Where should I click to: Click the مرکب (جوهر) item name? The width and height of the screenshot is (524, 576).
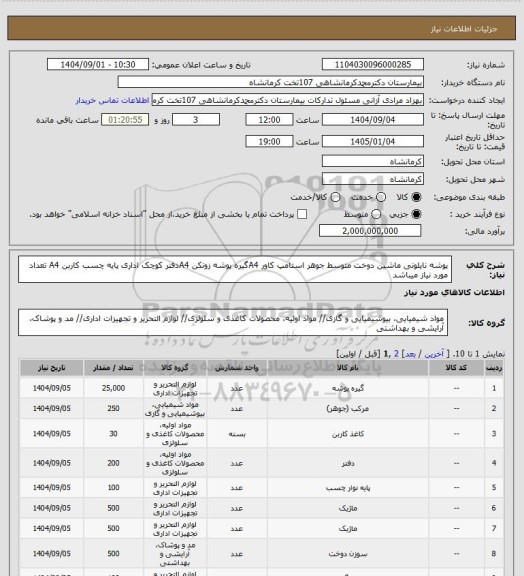(348, 408)
